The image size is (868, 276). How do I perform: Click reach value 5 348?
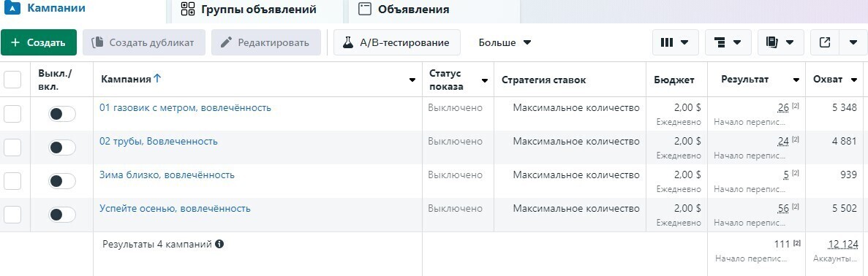pyautogui.click(x=844, y=108)
